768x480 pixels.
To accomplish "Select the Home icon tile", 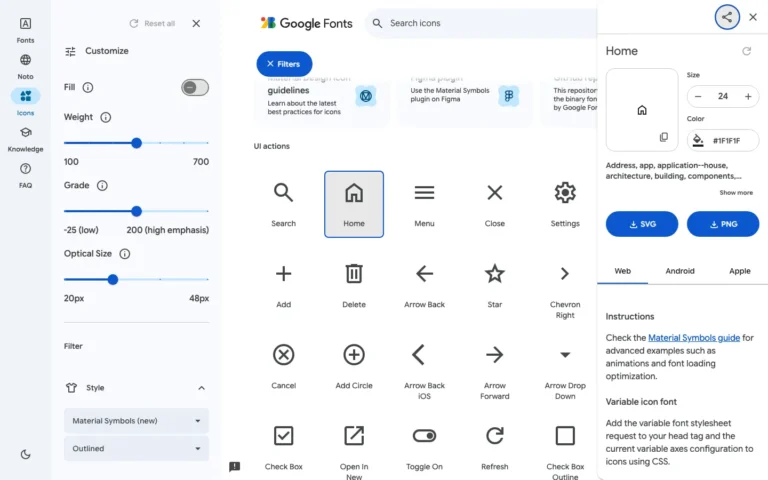I will (x=354, y=204).
